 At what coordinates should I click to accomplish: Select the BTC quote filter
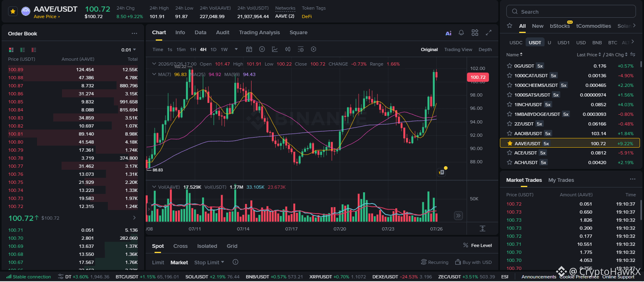pyautogui.click(x=613, y=42)
